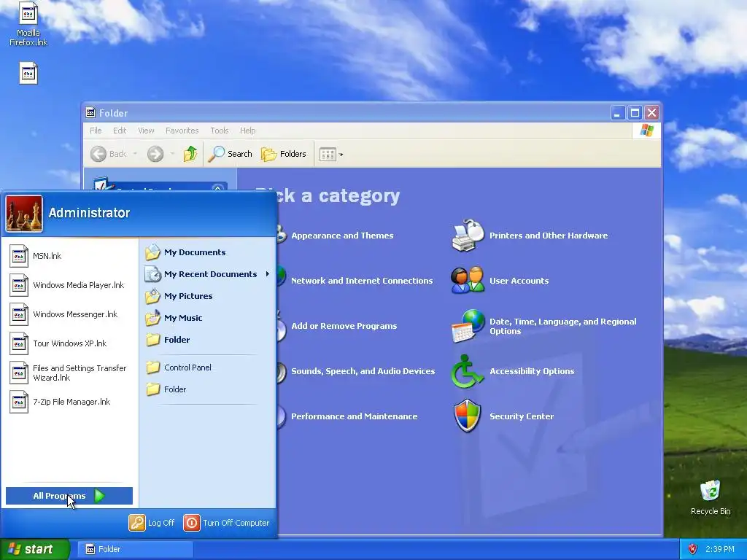Image resolution: width=747 pixels, height=560 pixels.
Task: Open Network and Internet Connections category
Action: click(362, 281)
